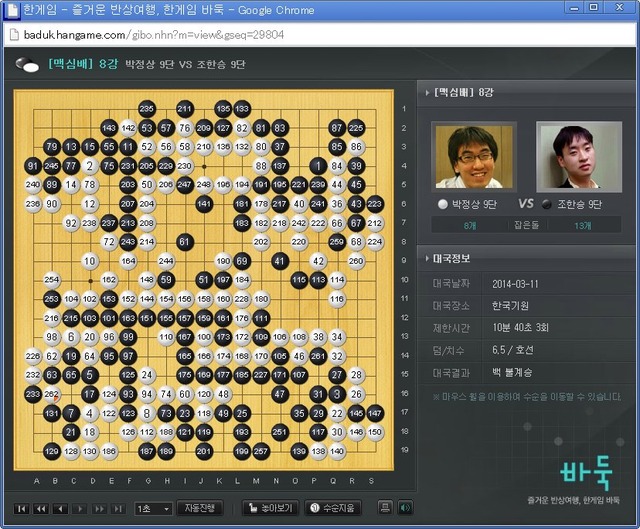
Task: Minimize the Chrome window
Action: pos(575,7)
